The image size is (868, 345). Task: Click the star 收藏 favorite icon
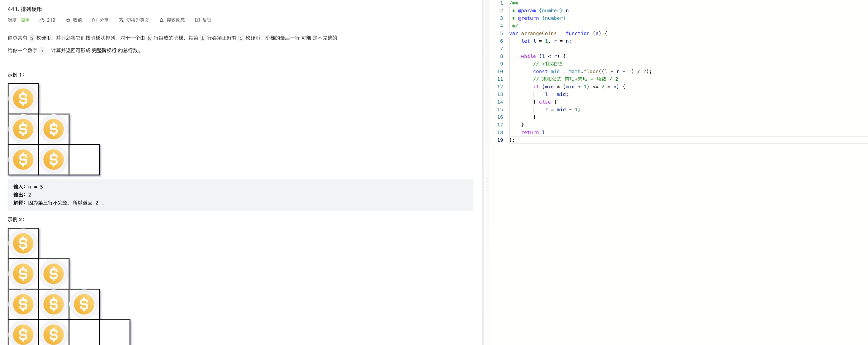click(68, 20)
